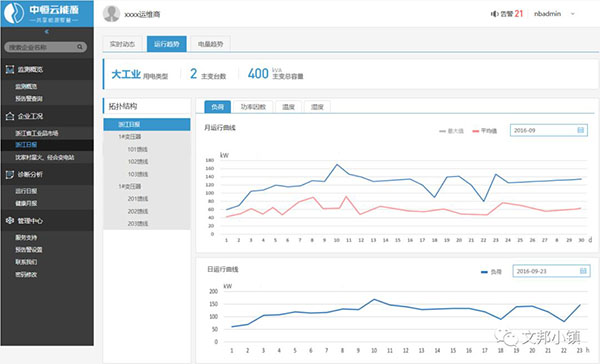Viewport: 600px width, 364px height.
Task: Open 联系我们 in the sidebar
Action: (x=26, y=262)
